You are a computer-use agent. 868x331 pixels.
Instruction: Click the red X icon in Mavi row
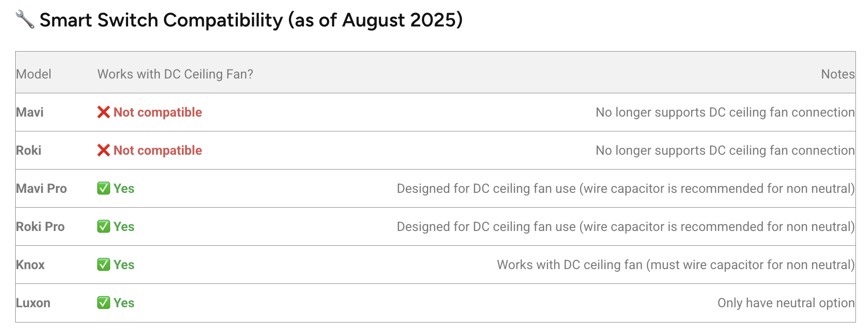click(103, 112)
